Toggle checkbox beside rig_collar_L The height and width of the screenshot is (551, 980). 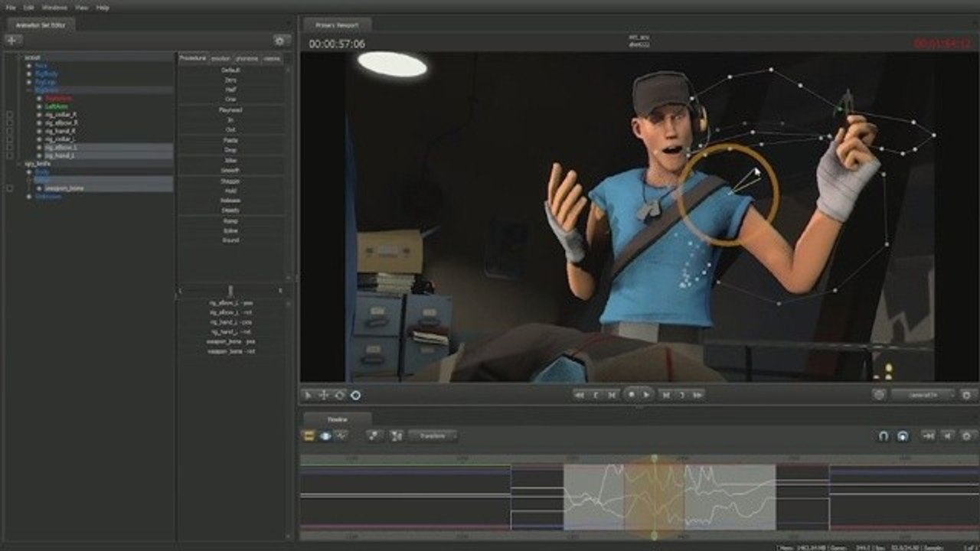tap(9, 139)
